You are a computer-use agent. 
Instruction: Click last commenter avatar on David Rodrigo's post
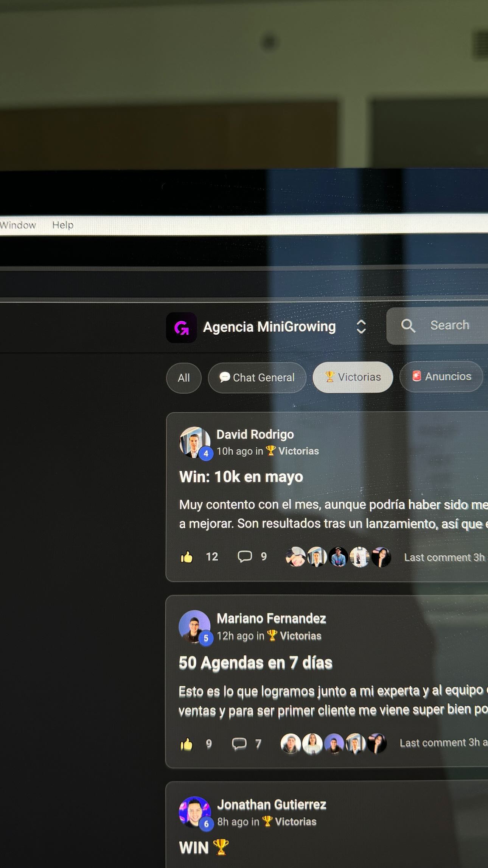(x=381, y=557)
